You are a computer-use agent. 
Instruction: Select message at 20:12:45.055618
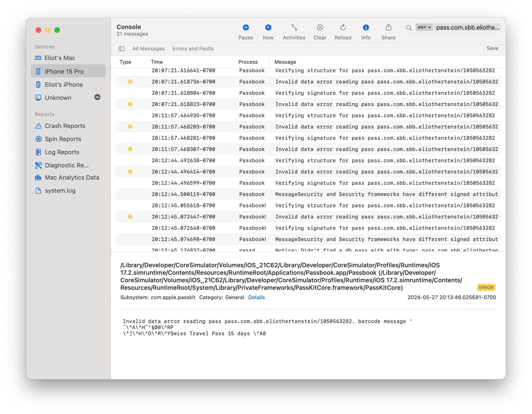pos(308,206)
